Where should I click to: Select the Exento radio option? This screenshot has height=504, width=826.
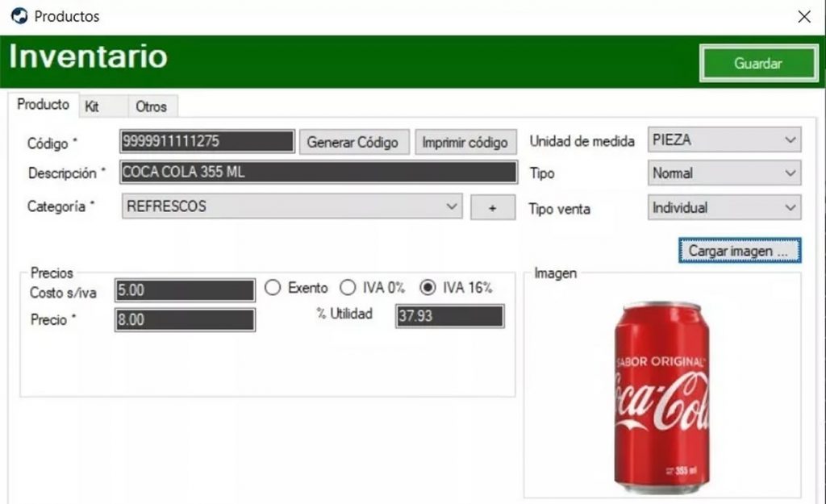coord(295,288)
